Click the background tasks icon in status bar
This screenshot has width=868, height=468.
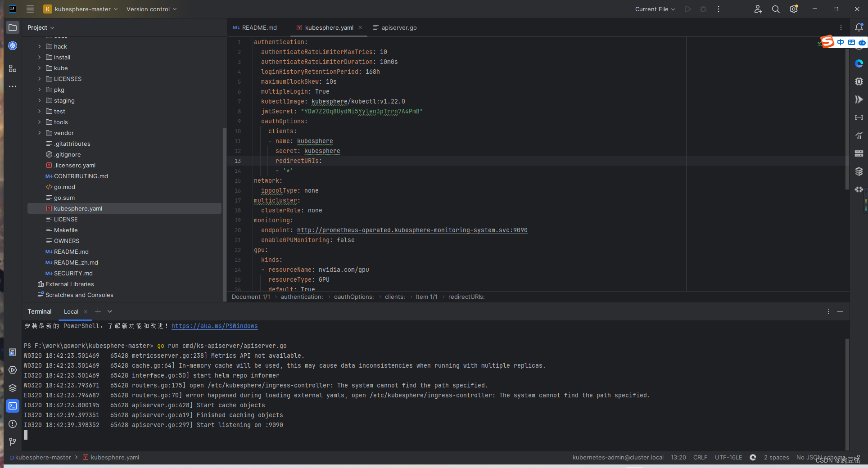753,457
